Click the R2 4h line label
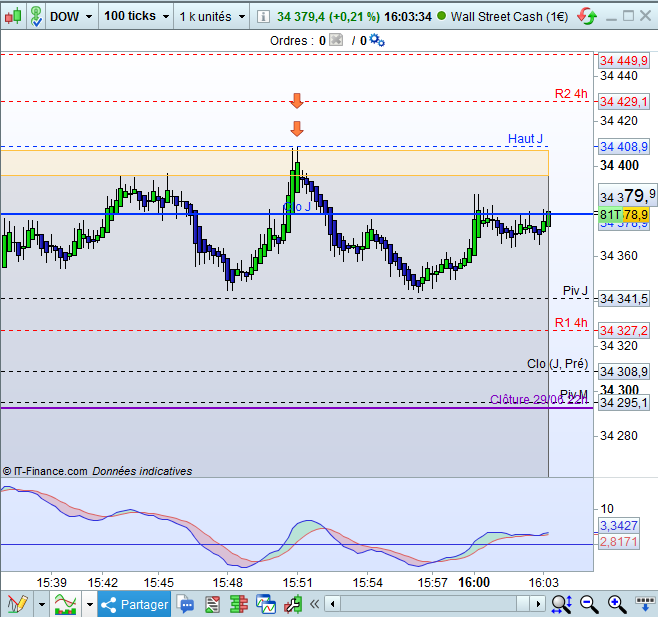Viewport: 658px width, 617px height. click(x=571, y=94)
